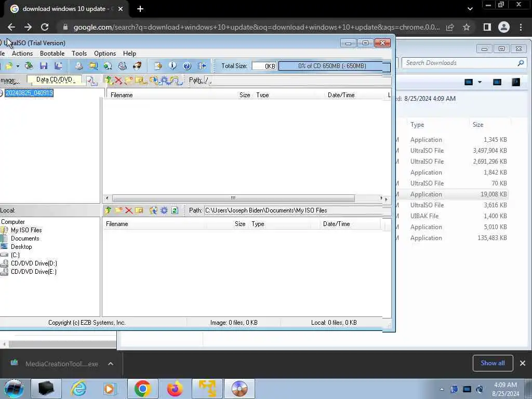The width and height of the screenshot is (532, 399).
Task: Select Documents in local tree
Action: click(x=25, y=238)
